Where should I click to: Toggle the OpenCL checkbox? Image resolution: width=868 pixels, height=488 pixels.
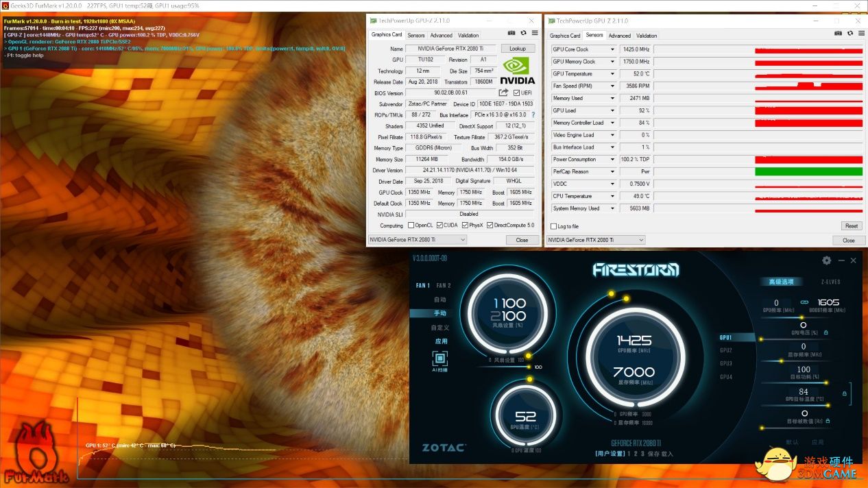[x=411, y=225]
